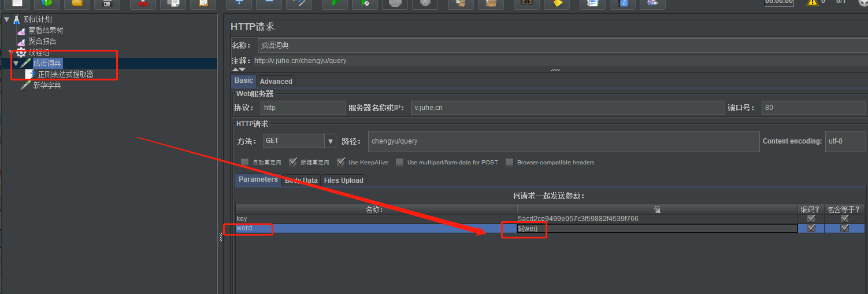868x294 pixels.
Task: Open the function helper list icon
Action: pos(592,3)
